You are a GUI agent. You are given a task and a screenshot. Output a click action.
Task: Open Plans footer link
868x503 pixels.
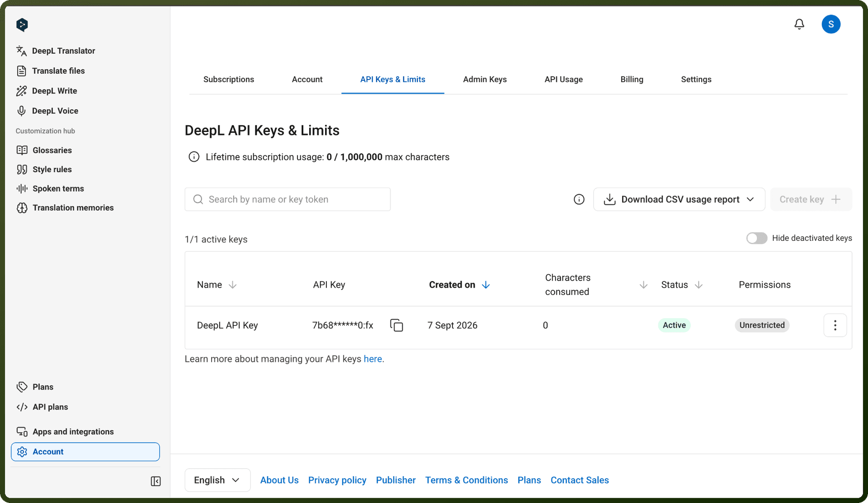[529, 480]
